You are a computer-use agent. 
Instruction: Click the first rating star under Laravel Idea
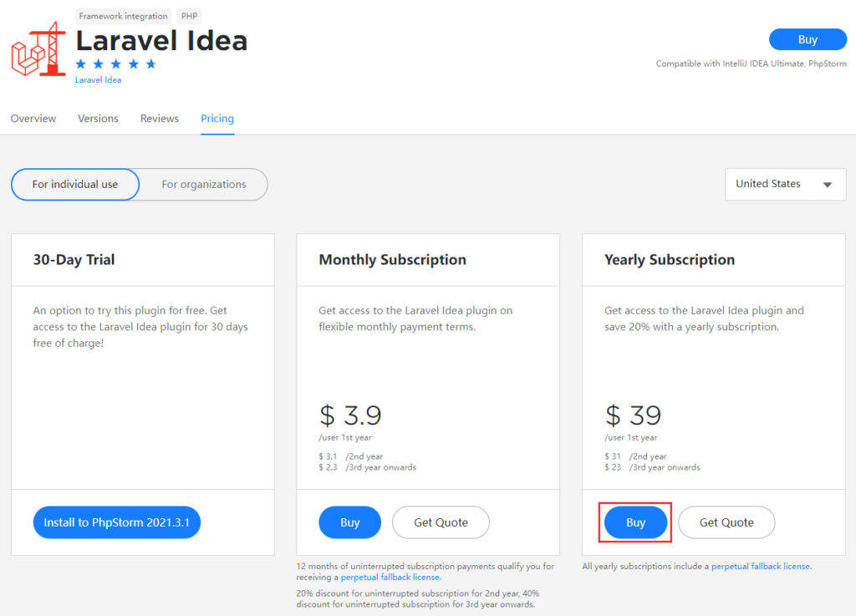click(x=80, y=62)
